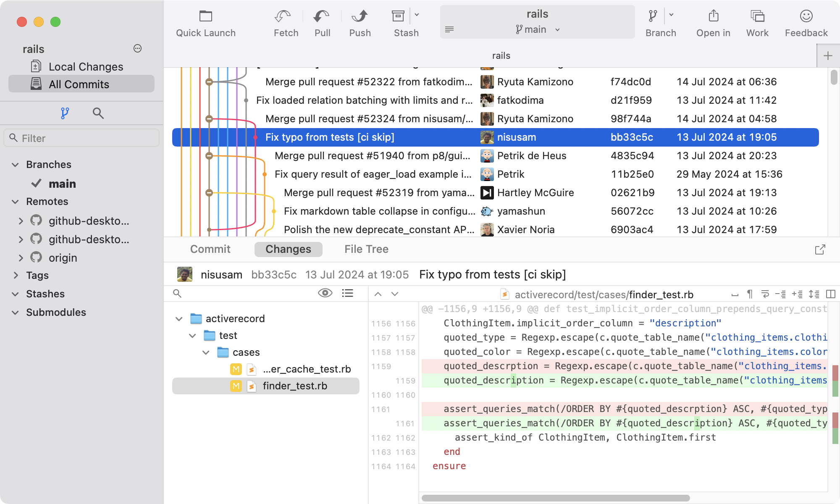Toggle eye preview icon in diff view

325,294
